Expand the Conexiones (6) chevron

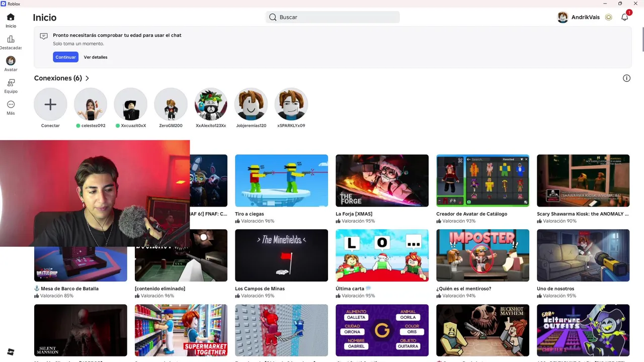(87, 78)
